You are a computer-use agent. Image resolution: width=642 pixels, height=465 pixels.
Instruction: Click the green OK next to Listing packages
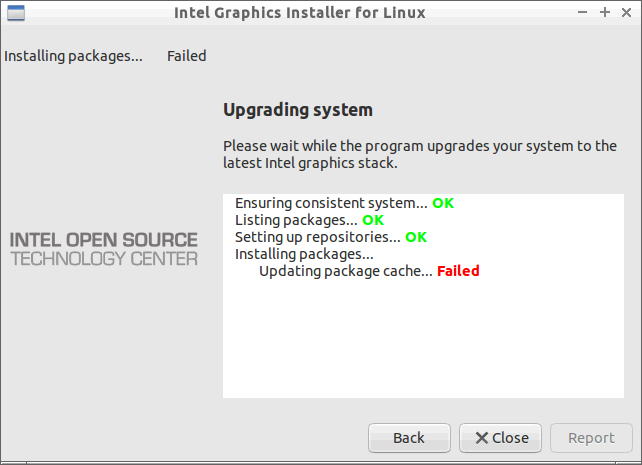tap(373, 220)
